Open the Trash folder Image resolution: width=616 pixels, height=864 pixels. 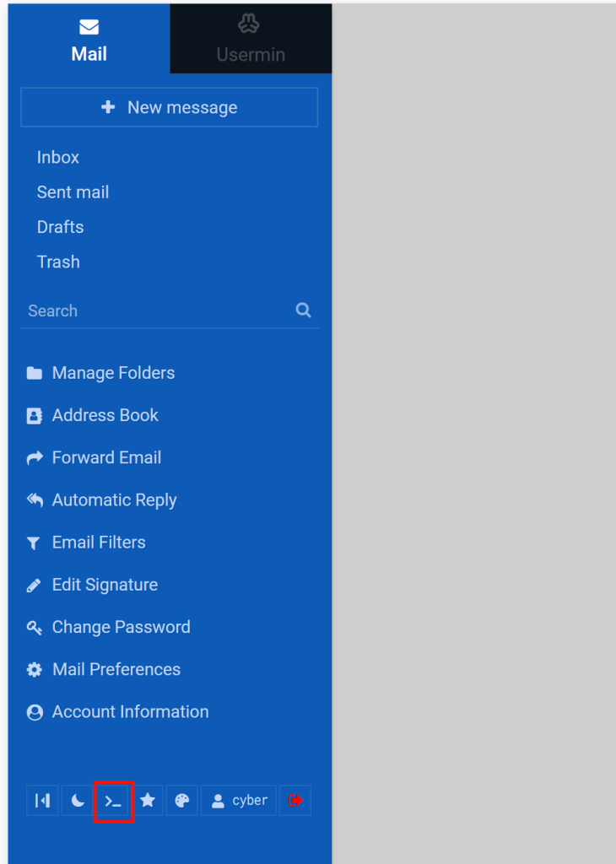coord(58,262)
